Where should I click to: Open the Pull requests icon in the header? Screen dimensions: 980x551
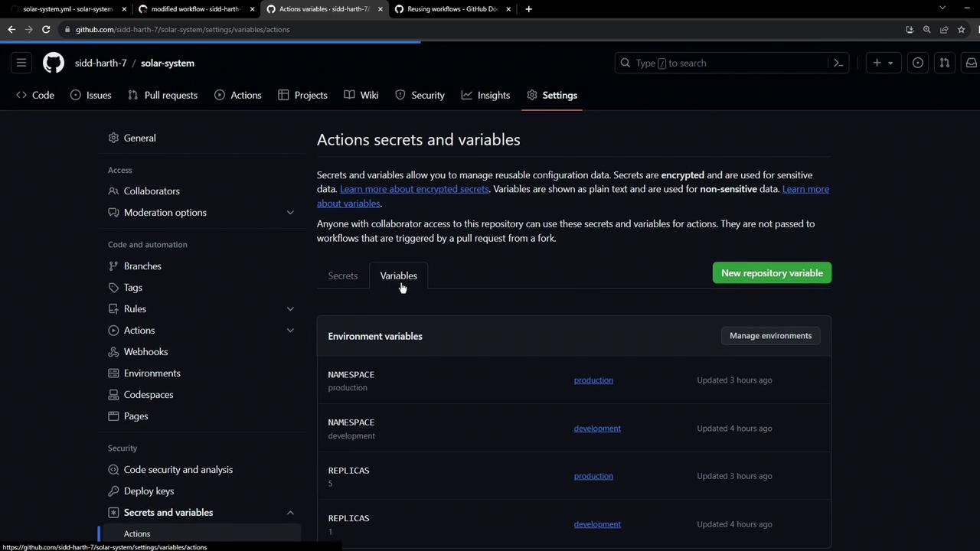[x=945, y=63]
